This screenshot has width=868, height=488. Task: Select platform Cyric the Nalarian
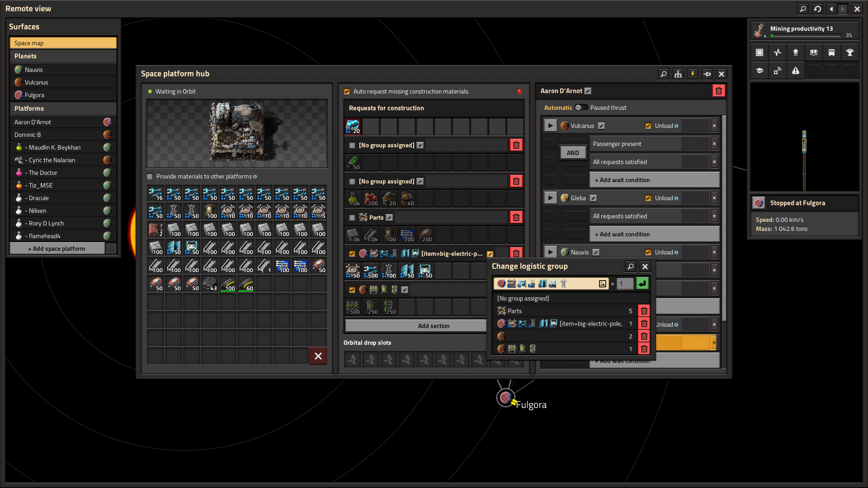[x=63, y=160]
